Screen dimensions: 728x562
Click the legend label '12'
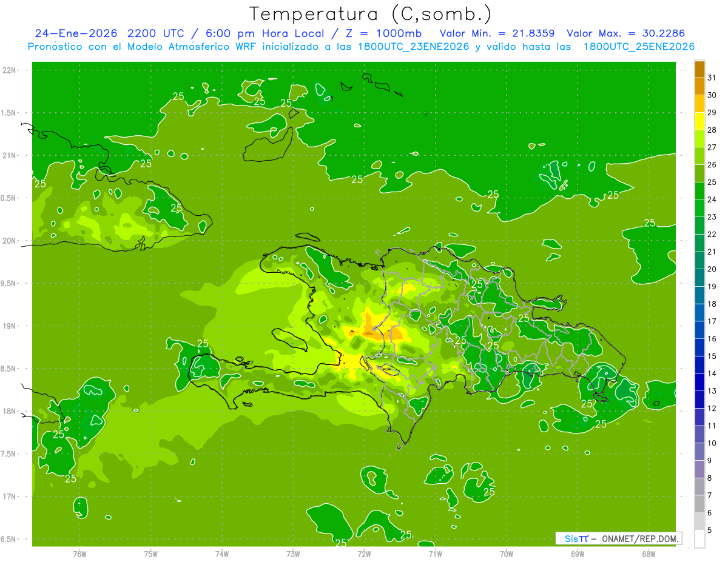[712, 408]
